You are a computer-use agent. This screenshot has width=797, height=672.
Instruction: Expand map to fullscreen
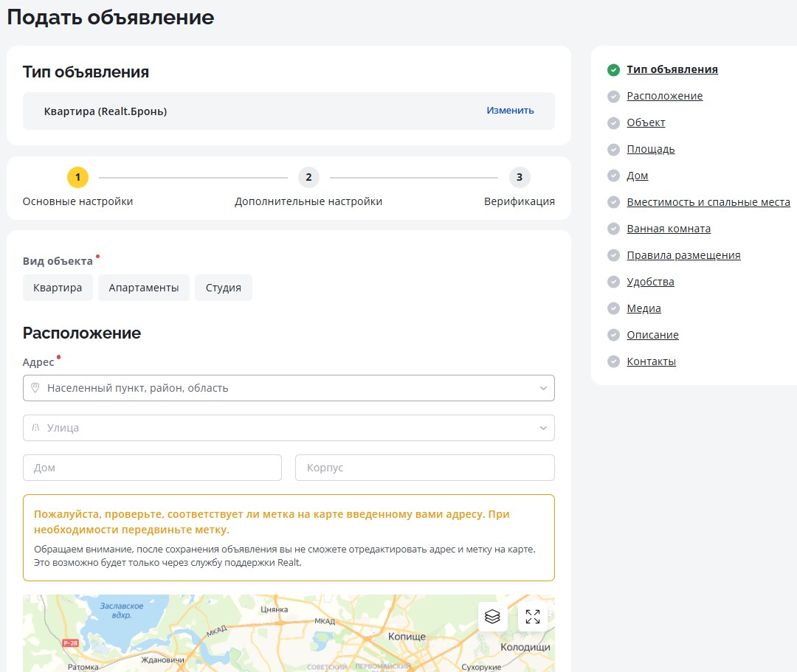(x=533, y=617)
